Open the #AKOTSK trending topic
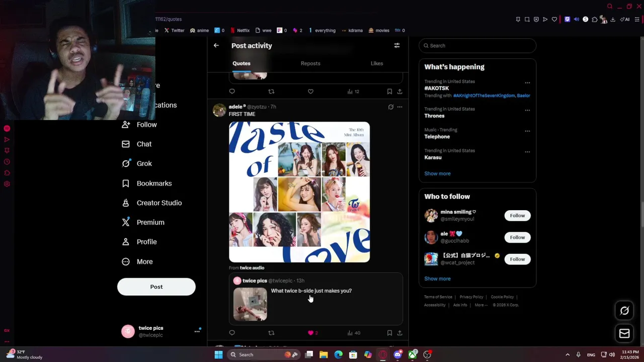The height and width of the screenshot is (362, 644). pyautogui.click(x=436, y=88)
